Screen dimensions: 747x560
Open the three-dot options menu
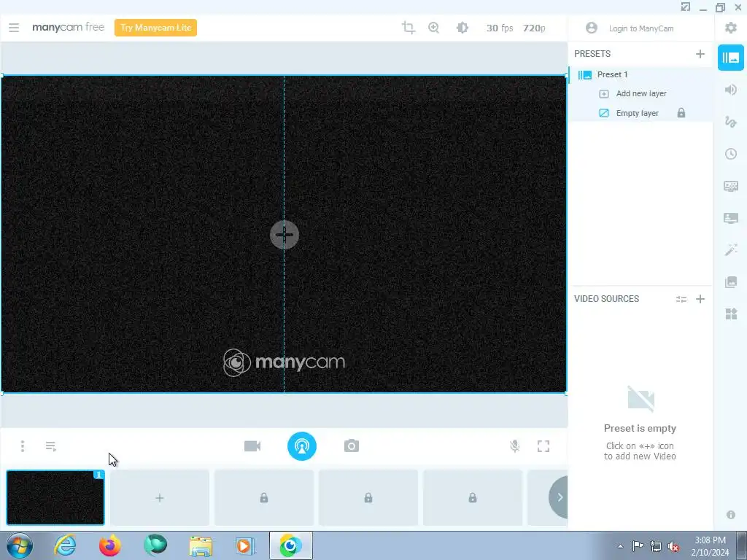[23, 446]
